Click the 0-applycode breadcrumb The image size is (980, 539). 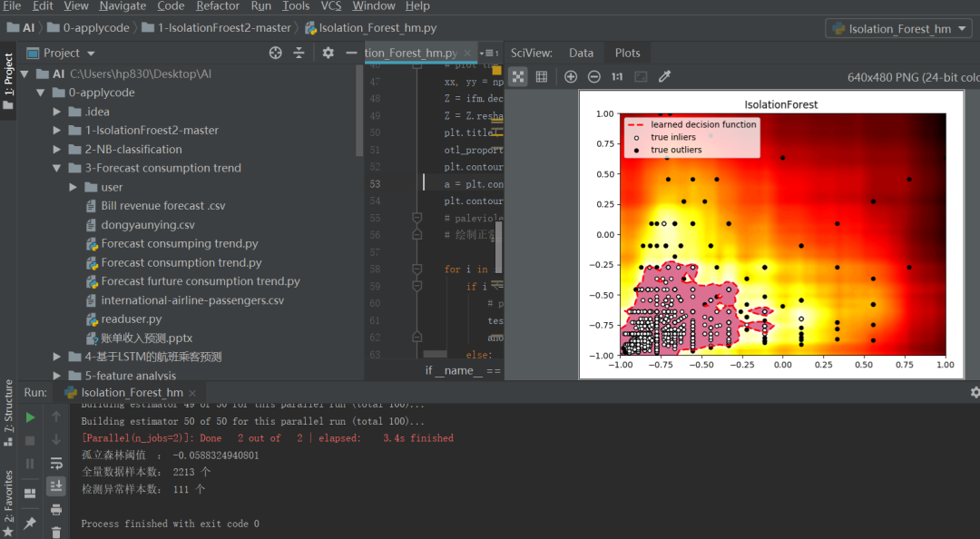[x=88, y=28]
